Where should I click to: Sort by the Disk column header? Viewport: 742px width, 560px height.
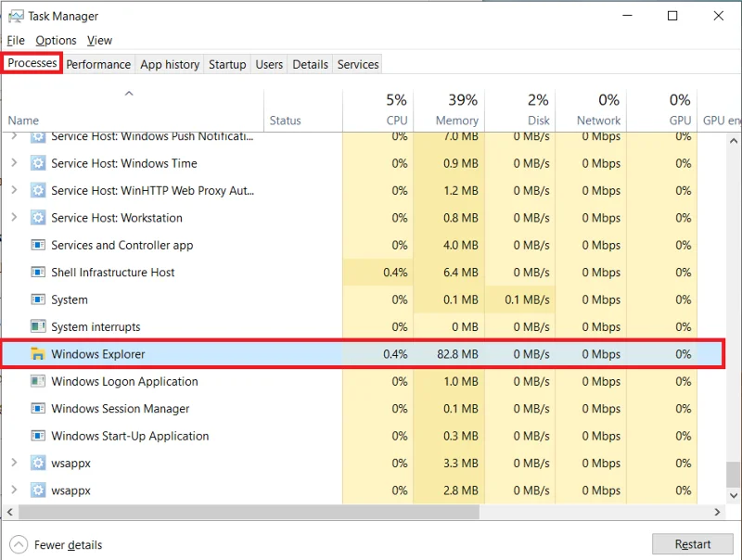pos(520,110)
